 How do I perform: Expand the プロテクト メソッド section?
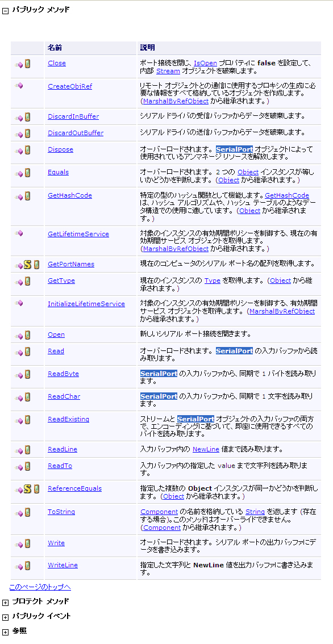[5, 603]
